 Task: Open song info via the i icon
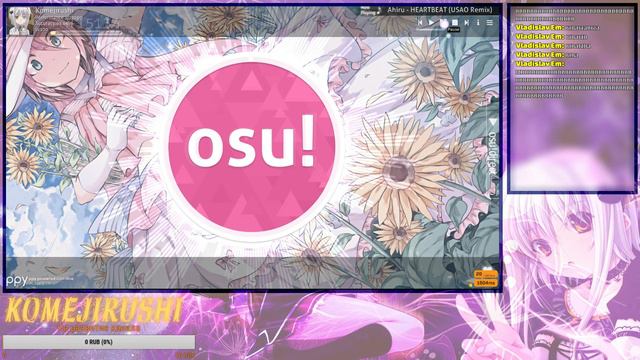(478, 22)
